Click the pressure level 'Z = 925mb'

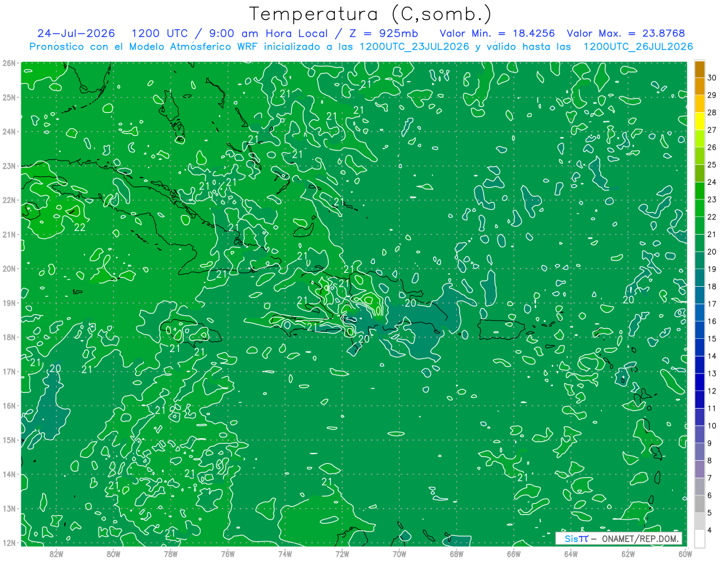[x=385, y=33]
